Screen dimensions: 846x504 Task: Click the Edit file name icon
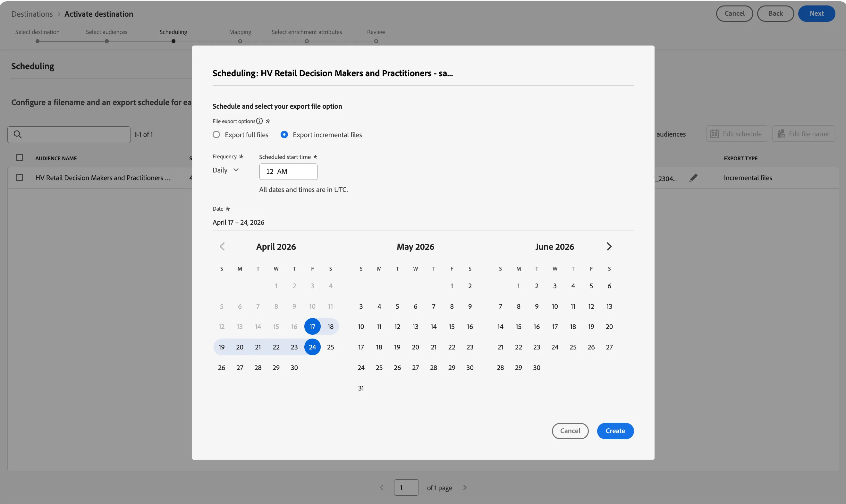point(781,134)
